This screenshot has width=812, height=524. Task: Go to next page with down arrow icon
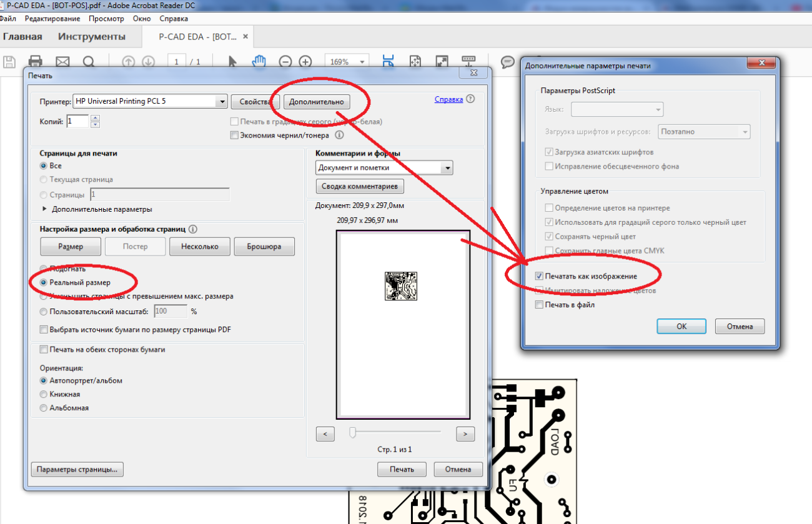[x=149, y=62]
